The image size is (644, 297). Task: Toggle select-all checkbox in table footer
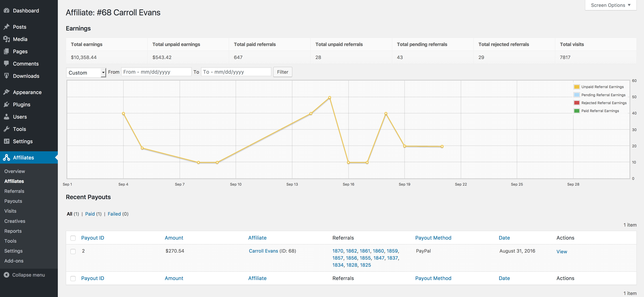coord(73,279)
